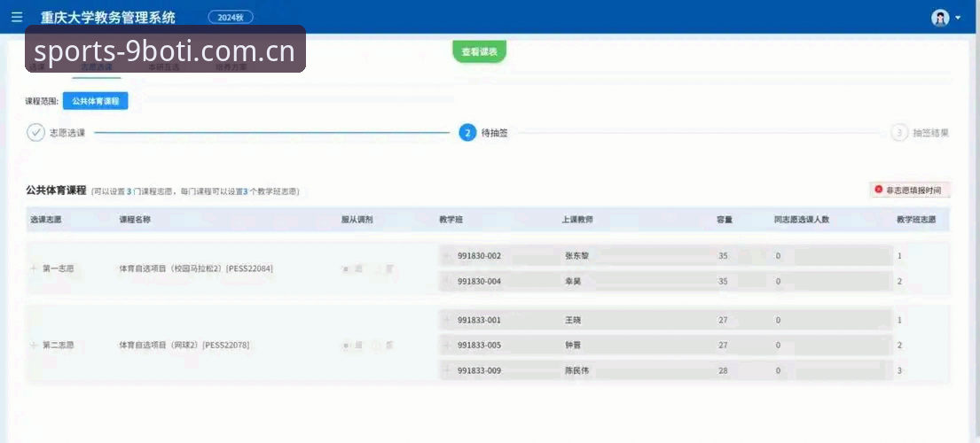Select the 公共体育课程 course range button

coord(96,100)
